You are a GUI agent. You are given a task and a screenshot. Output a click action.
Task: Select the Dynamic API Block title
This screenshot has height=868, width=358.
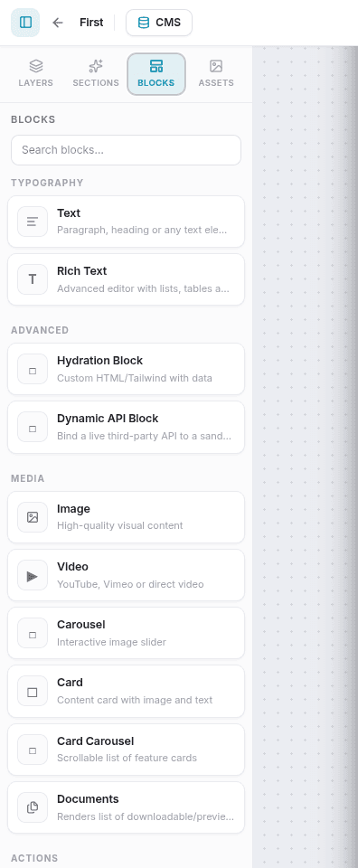(x=108, y=419)
